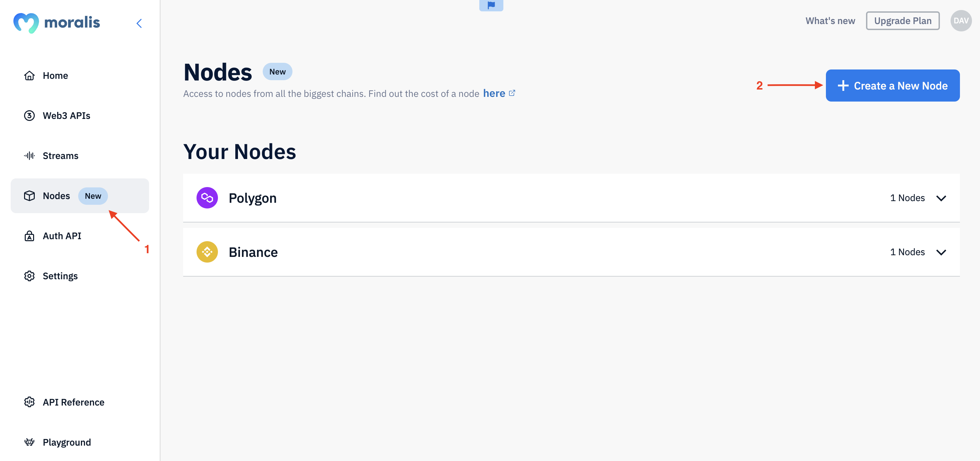The height and width of the screenshot is (461, 980).
Task: Click the Auth API icon
Action: (29, 236)
